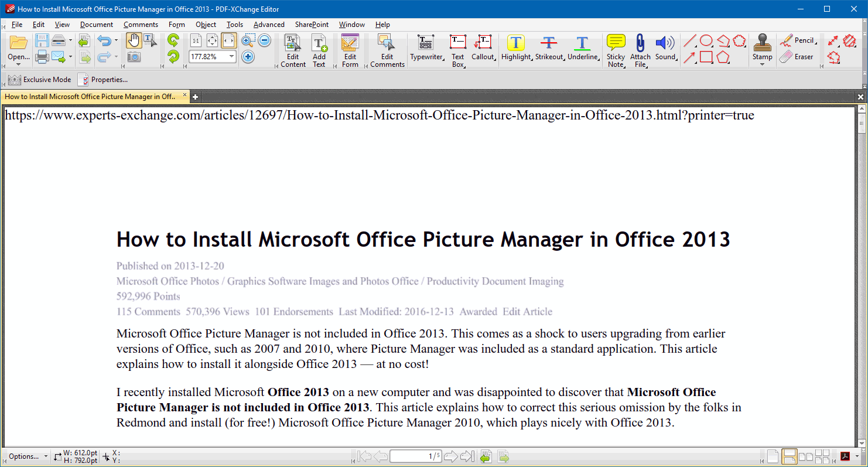Switch to Continuous page layout
This screenshot has height=467, width=868.
(790, 456)
